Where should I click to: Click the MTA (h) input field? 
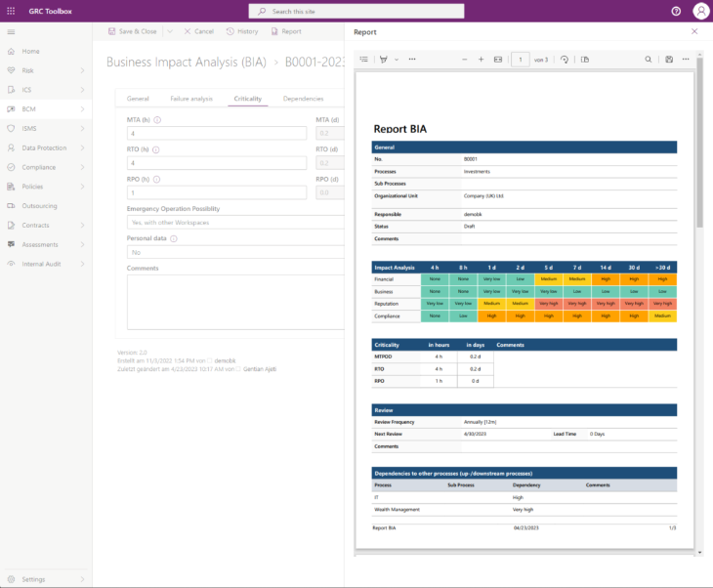click(217, 133)
